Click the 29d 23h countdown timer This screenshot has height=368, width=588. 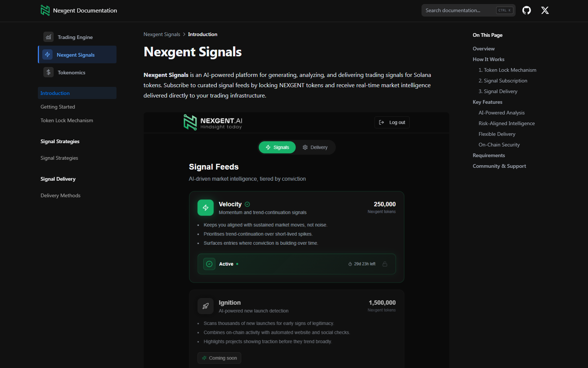point(362,264)
